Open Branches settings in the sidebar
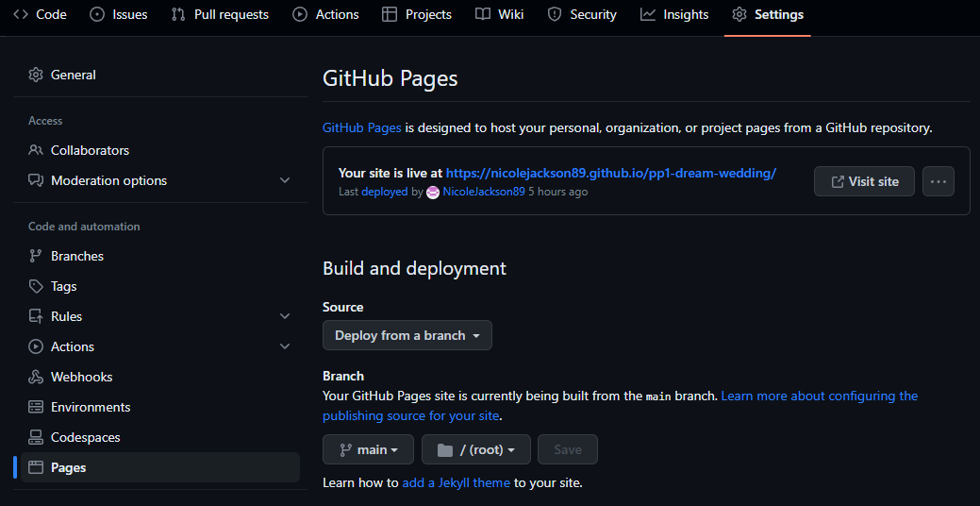The image size is (980, 506). tap(160, 256)
